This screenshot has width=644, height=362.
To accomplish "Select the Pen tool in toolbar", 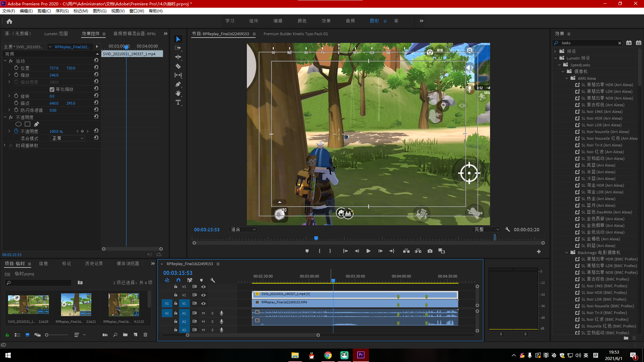I will coord(178,84).
